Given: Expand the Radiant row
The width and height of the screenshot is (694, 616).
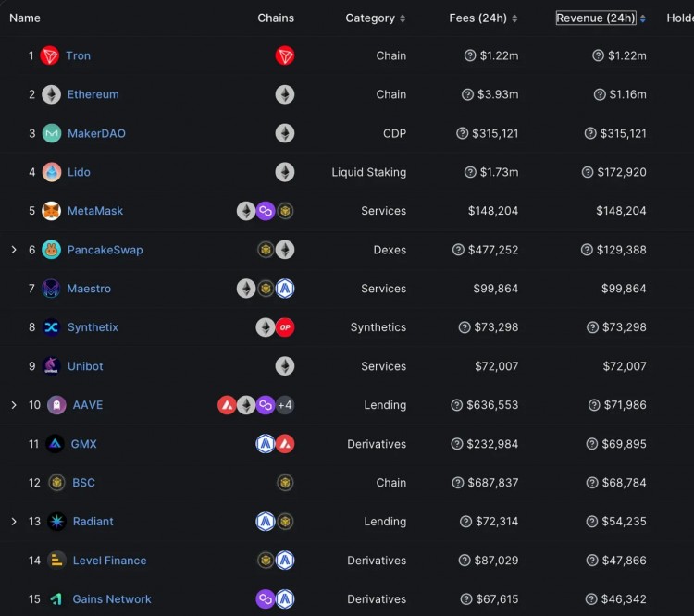Looking at the screenshot, I should pos(13,522).
